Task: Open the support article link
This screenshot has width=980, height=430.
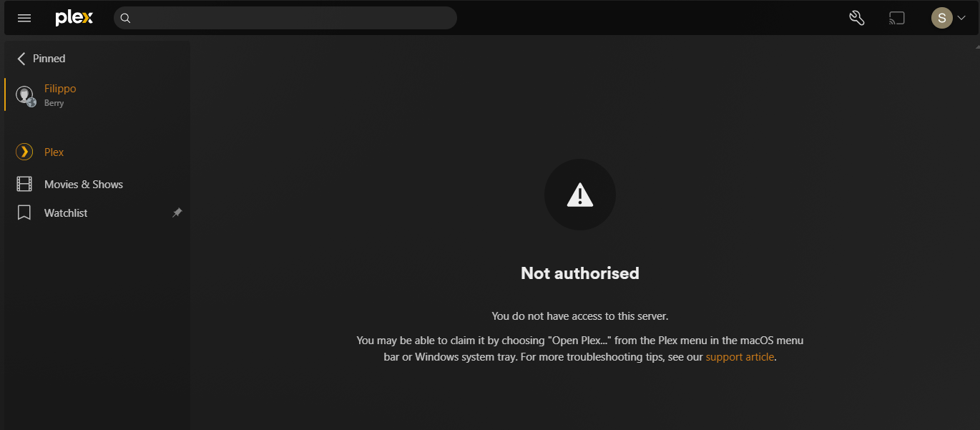Action: tap(740, 356)
